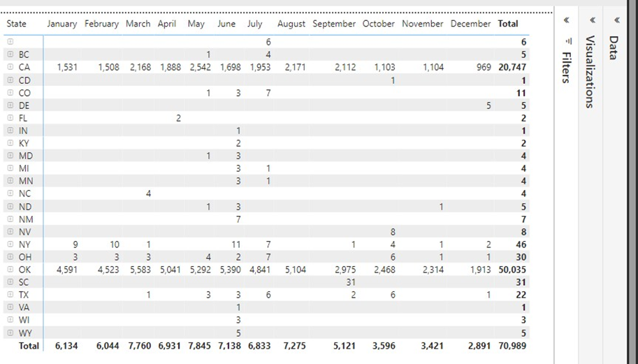Viewport: 638px width, 364px height.
Task: Select the grand total 70,989
Action: point(512,346)
